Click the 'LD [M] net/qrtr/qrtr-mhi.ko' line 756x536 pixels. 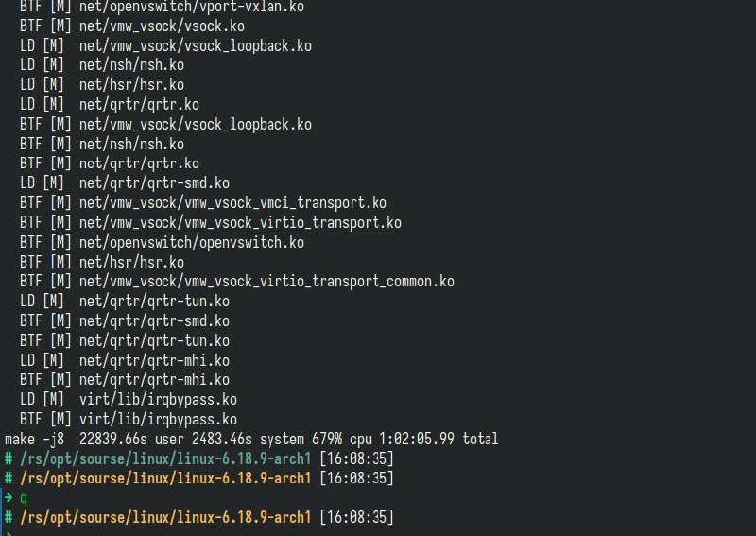point(124,360)
